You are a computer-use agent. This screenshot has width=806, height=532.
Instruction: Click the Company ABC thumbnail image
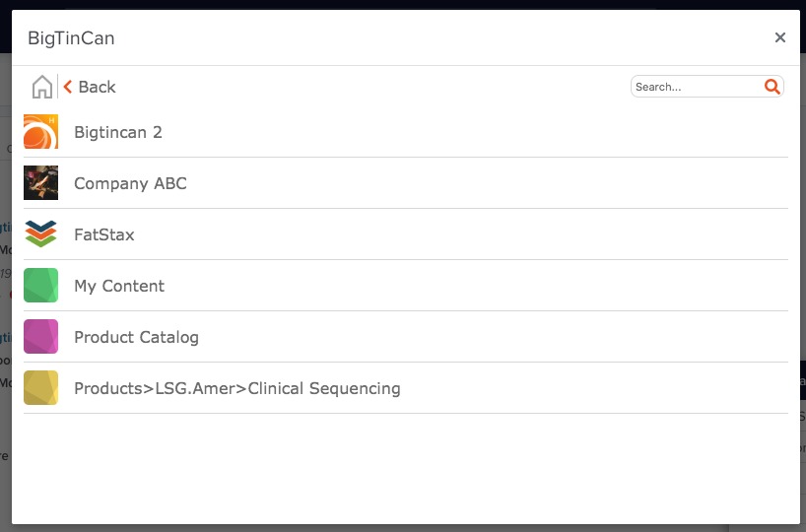[41, 183]
